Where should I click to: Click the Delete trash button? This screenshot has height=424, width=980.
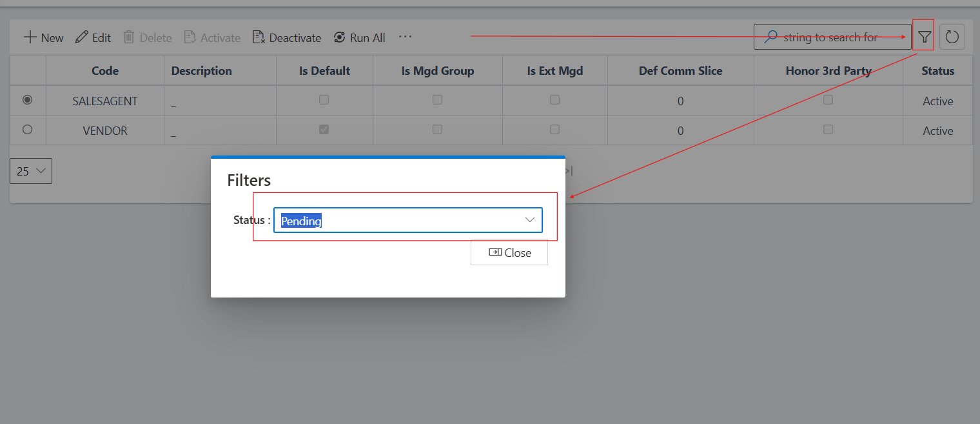[147, 37]
